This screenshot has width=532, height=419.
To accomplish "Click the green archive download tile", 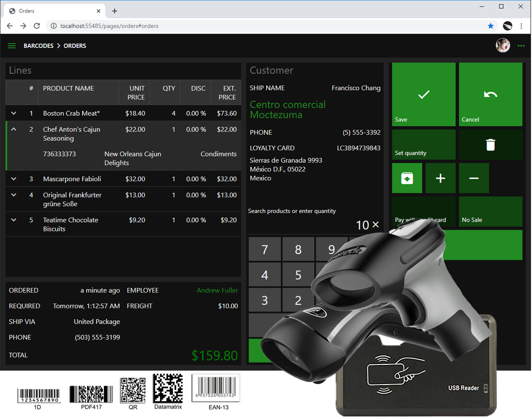I will point(407,178).
